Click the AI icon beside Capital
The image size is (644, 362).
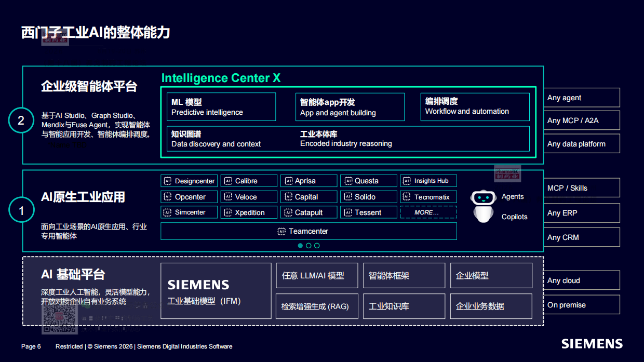[289, 197]
